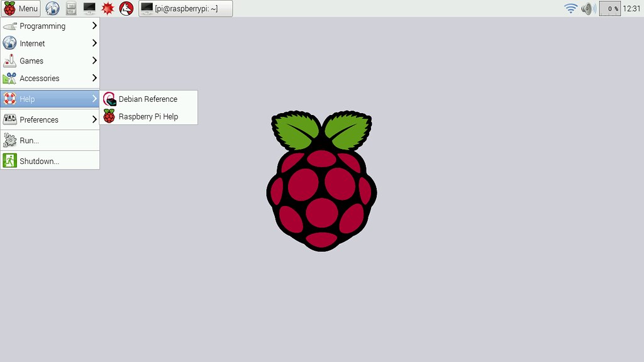Launch the File Manager from the taskbar
Screen dimensions: 644x362
coord(71,9)
